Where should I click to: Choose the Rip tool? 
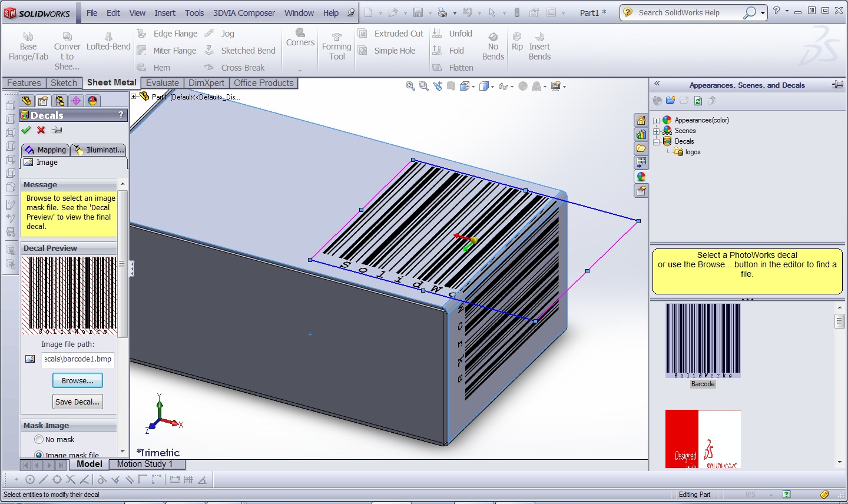point(517,42)
